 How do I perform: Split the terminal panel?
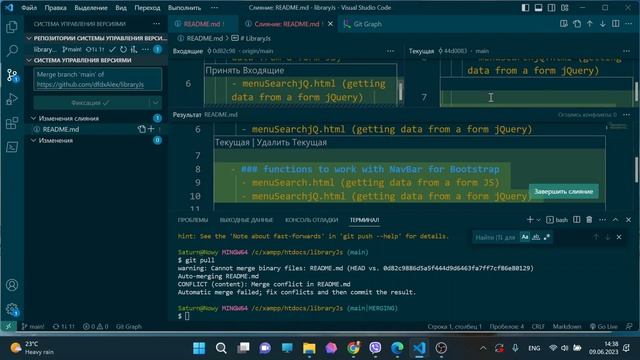(576, 220)
